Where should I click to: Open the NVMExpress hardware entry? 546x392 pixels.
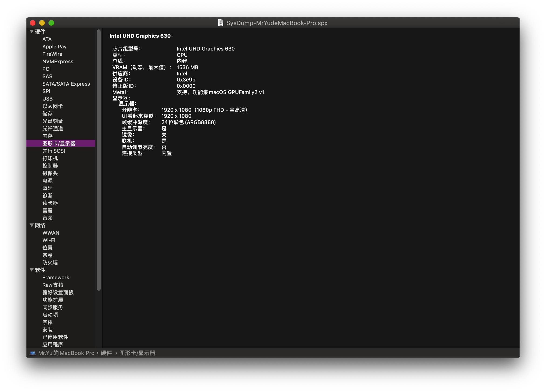[x=58, y=61]
